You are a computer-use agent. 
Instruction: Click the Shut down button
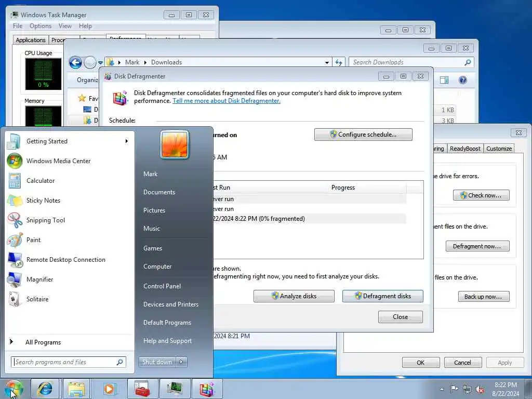tap(157, 362)
